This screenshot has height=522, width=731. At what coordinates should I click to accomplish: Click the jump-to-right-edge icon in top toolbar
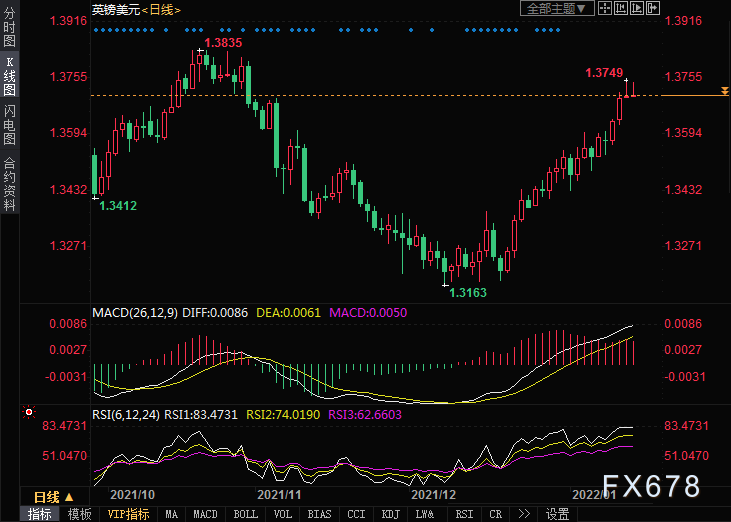pyautogui.click(x=654, y=9)
